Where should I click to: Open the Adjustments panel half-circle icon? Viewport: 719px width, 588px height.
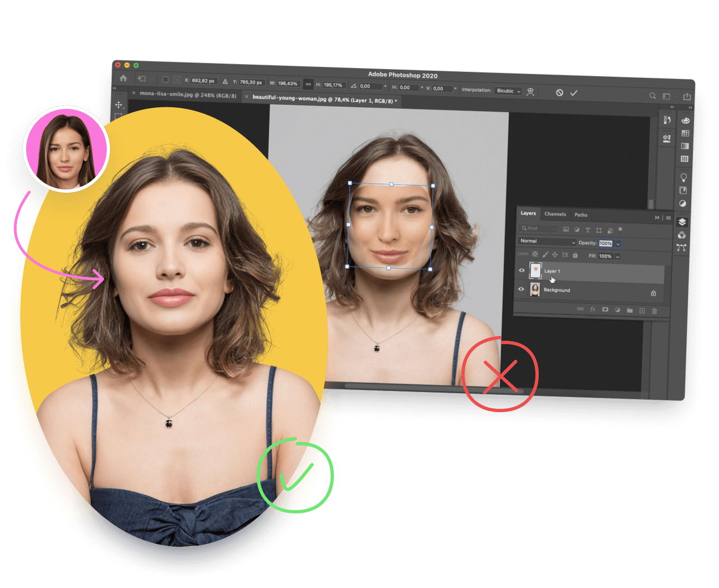click(683, 203)
